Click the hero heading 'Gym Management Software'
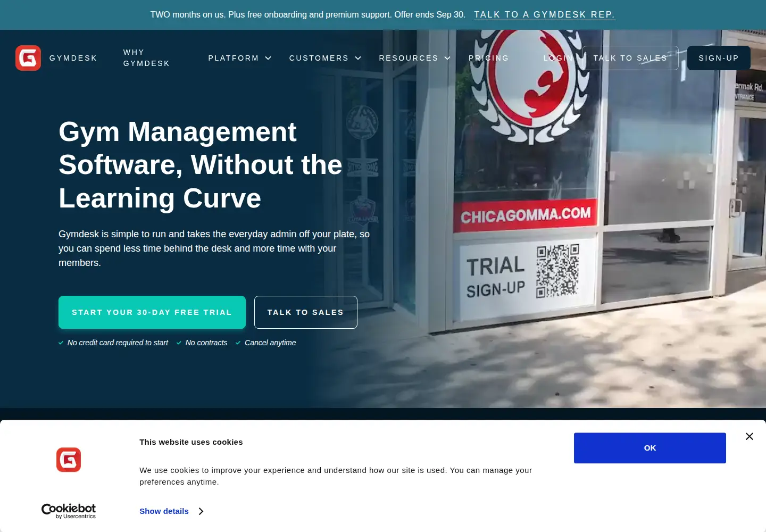The width and height of the screenshot is (766, 532). pyautogui.click(x=200, y=165)
